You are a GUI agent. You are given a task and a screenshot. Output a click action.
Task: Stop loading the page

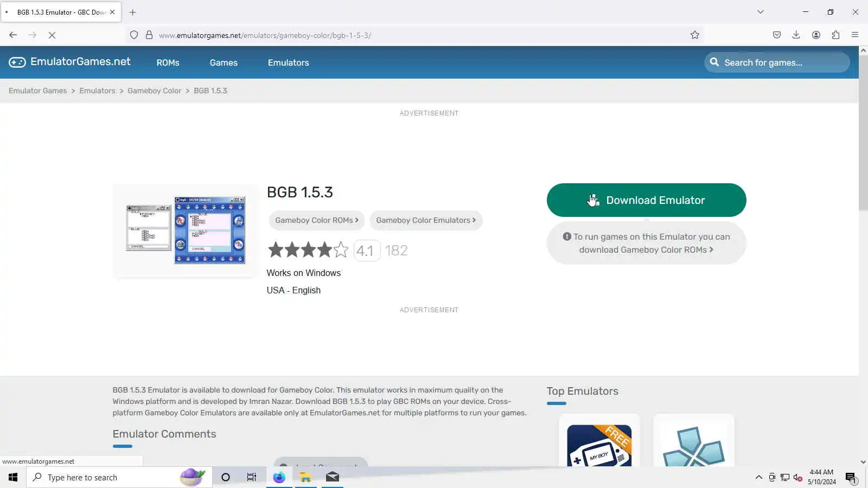click(52, 35)
